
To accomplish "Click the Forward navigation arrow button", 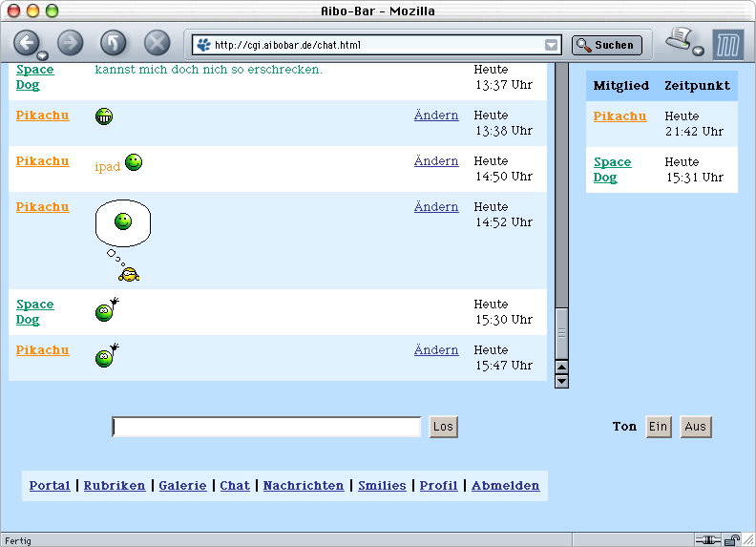I will (x=71, y=43).
